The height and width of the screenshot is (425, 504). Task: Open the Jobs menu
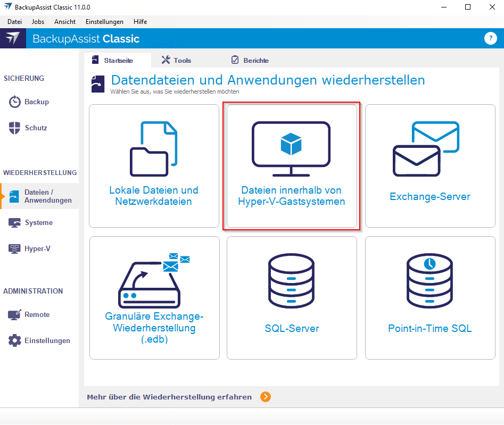click(38, 22)
